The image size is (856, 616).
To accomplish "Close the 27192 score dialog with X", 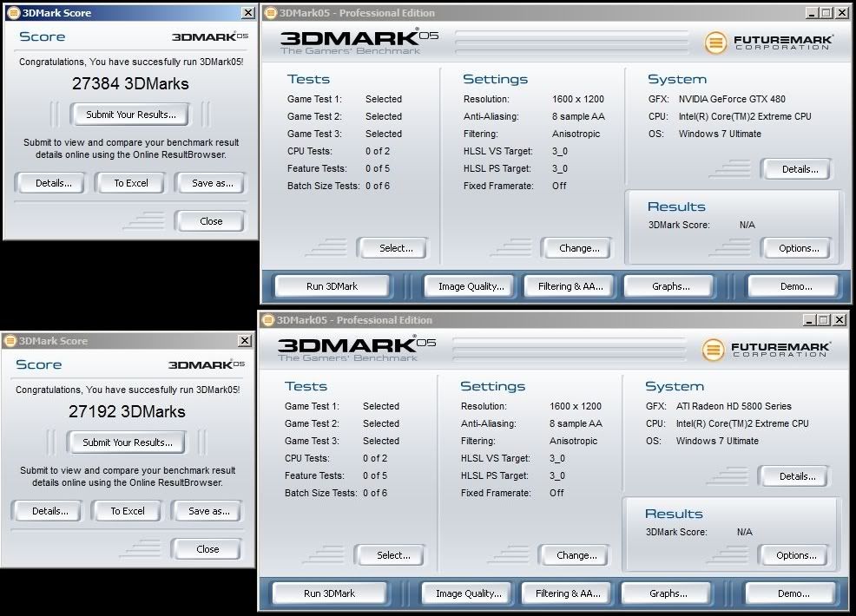I will (x=245, y=341).
